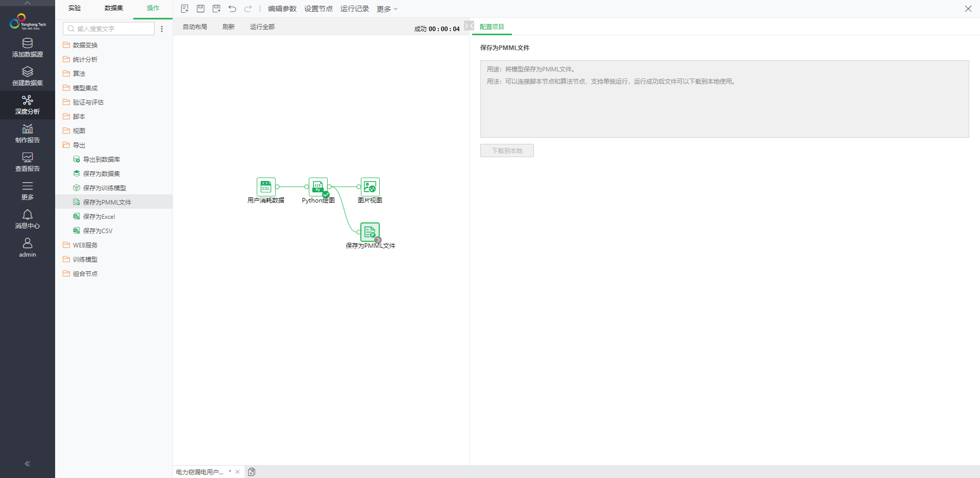The width and height of the screenshot is (980, 478).
Task: Click the redo arrow icon
Action: coord(248,9)
